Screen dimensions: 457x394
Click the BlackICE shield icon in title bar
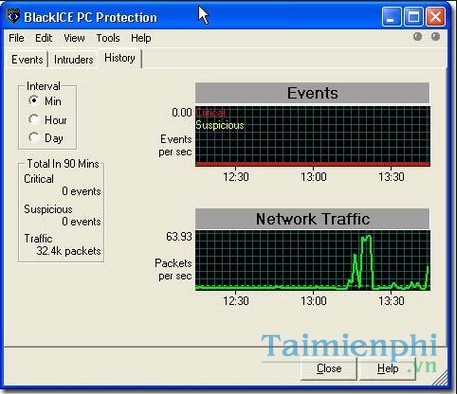tap(13, 17)
